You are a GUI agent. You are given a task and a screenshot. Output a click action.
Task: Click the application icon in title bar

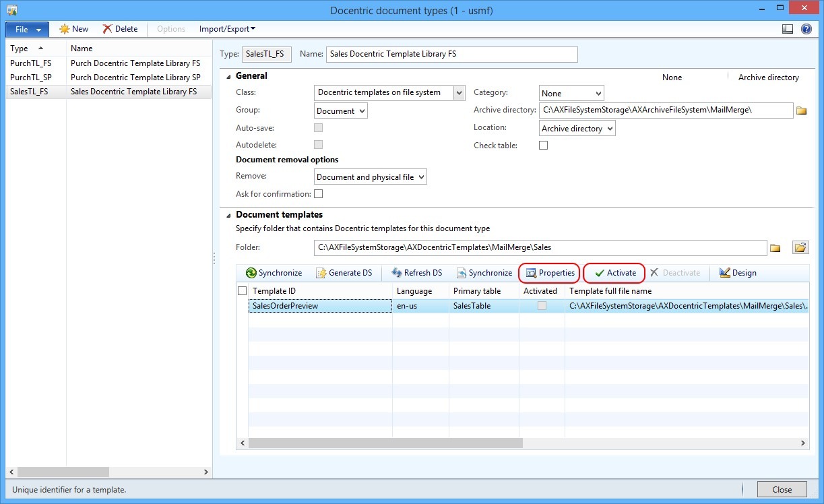(12, 10)
